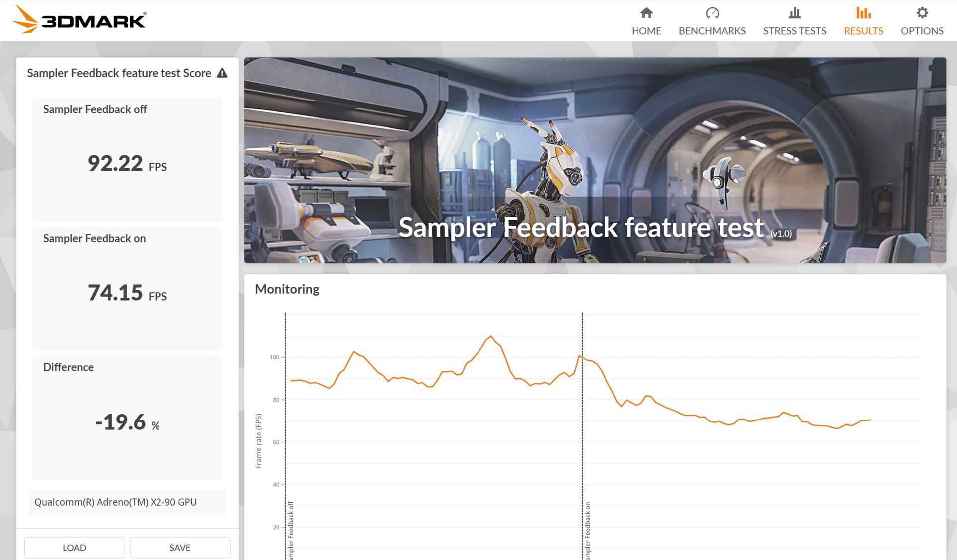Open the OPTIONS tab

click(922, 21)
